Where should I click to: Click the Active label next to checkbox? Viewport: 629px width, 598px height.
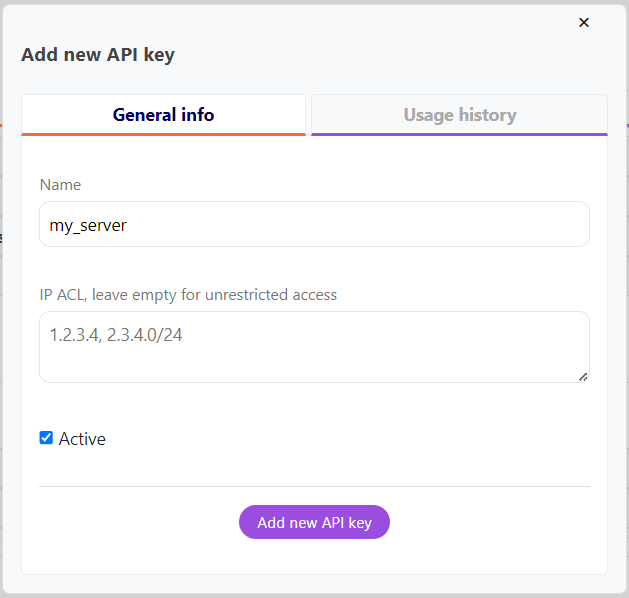(x=82, y=439)
